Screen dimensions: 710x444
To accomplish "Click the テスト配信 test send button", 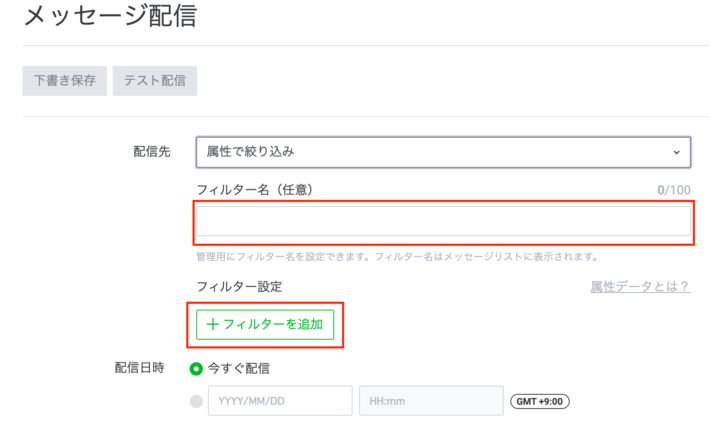I will (155, 81).
